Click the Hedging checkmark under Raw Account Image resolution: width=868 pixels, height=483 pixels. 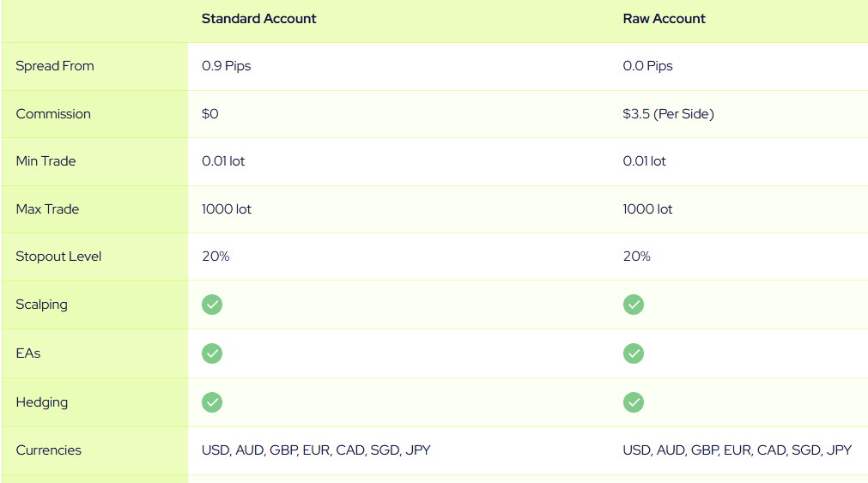(x=634, y=402)
